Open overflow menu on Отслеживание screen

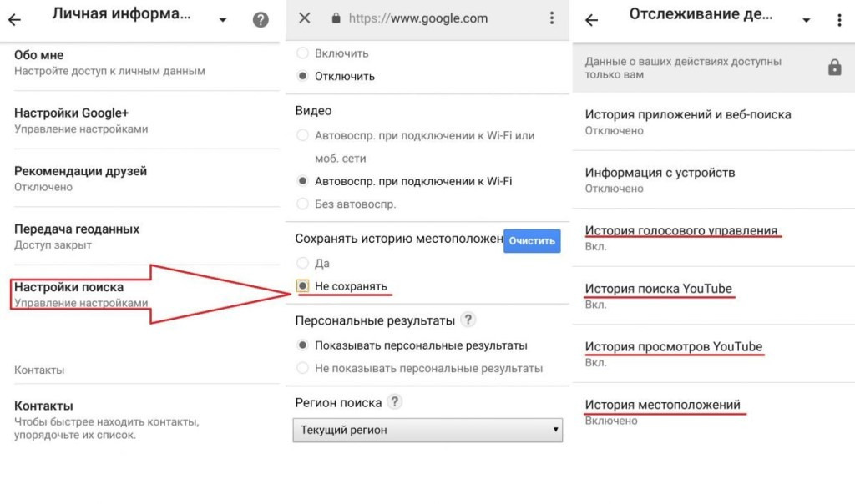(x=839, y=20)
